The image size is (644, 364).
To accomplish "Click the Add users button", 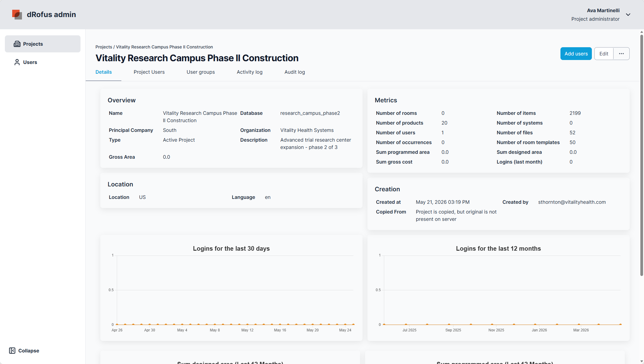I will tap(576, 54).
